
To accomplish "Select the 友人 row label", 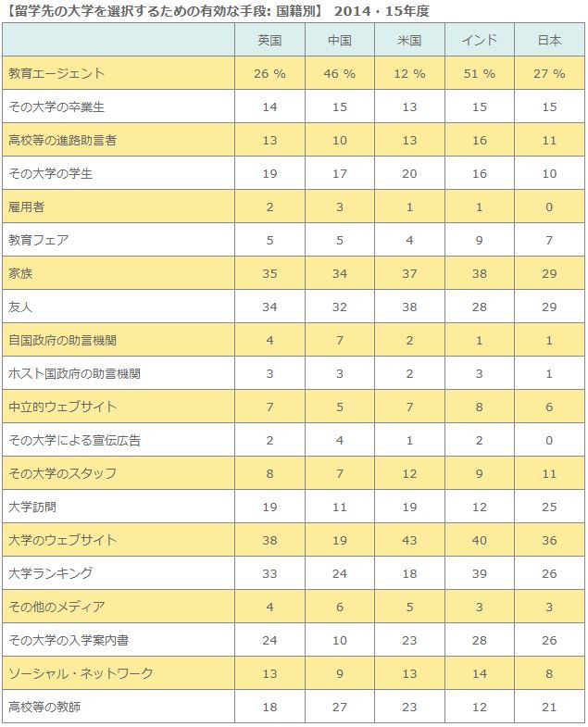I will click(x=20, y=307).
